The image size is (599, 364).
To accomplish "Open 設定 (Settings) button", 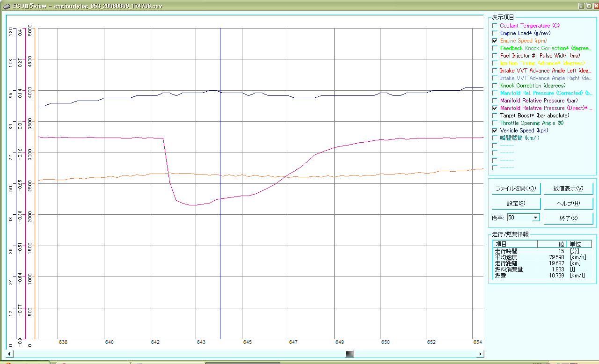I will pos(516,204).
